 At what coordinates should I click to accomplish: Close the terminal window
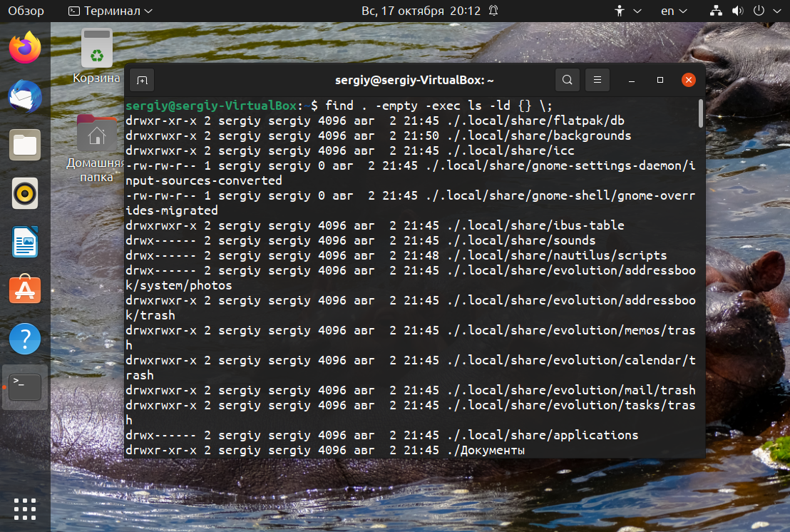(x=689, y=80)
